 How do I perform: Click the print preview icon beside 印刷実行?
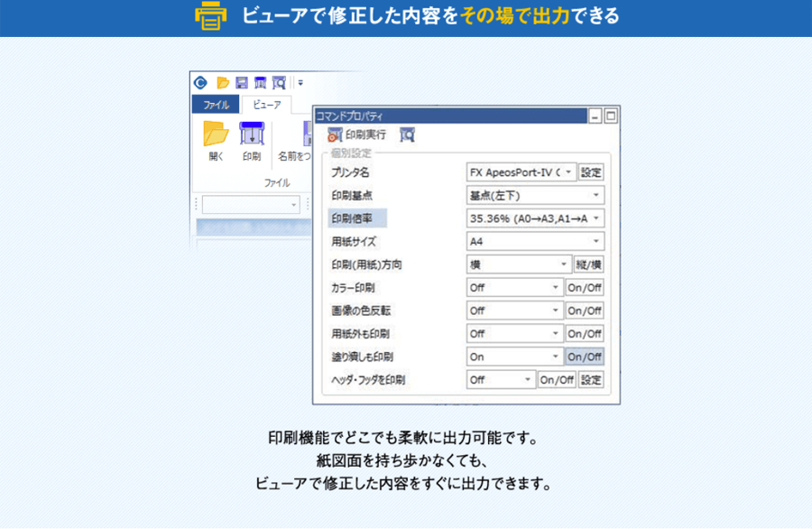[x=407, y=135]
